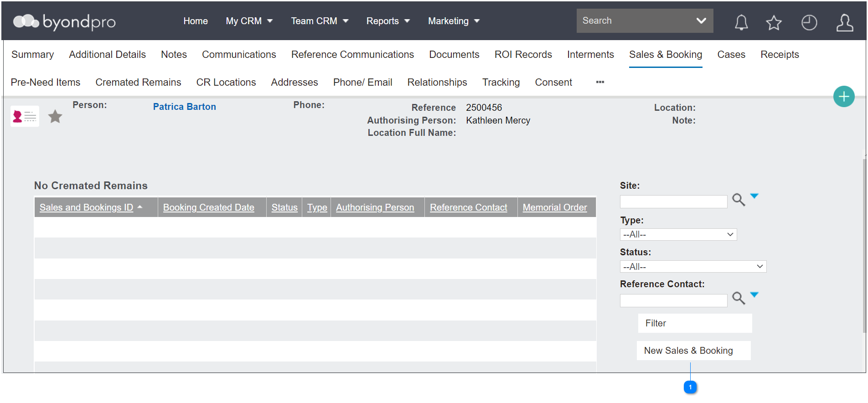
Task: Open the Pre-Need Items tab
Action: (x=46, y=83)
